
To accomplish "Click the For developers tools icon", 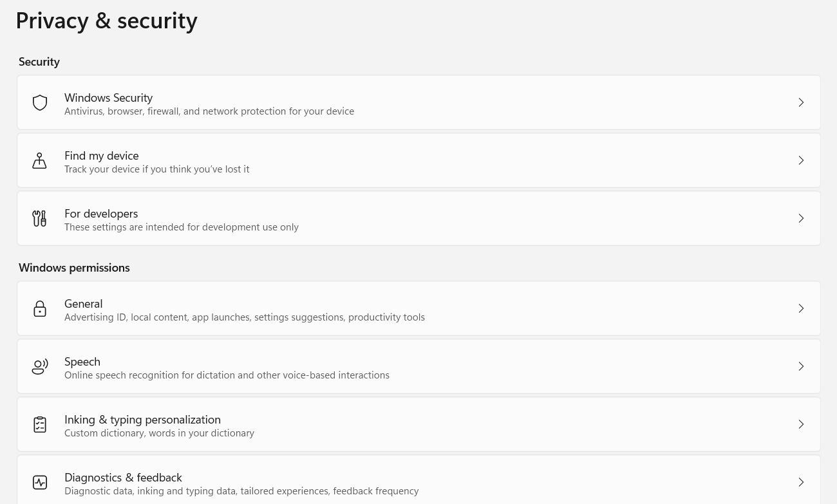I will pyautogui.click(x=40, y=218).
